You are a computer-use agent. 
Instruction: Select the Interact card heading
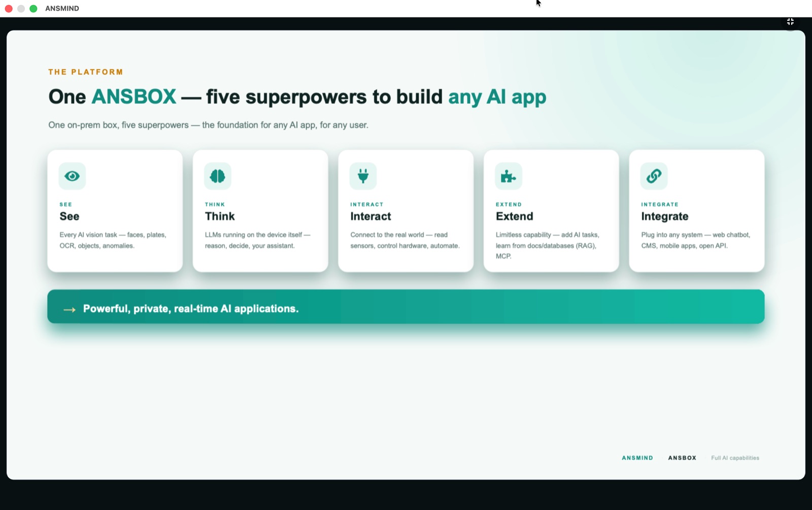click(x=370, y=216)
